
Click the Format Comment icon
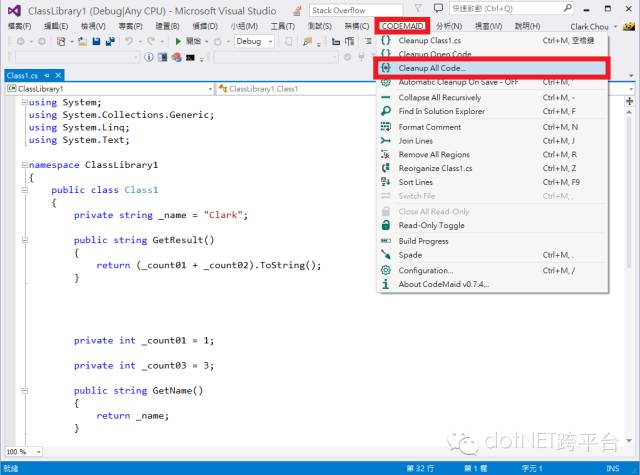pos(386,127)
